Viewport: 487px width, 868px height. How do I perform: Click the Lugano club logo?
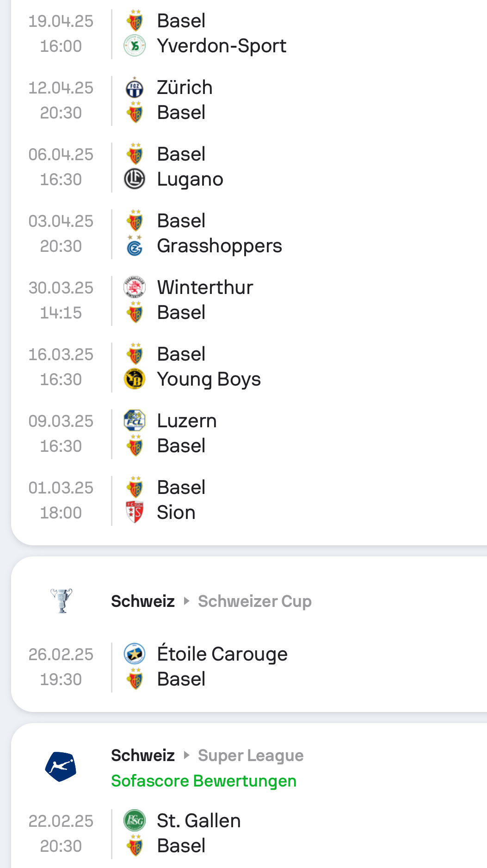[x=135, y=179]
